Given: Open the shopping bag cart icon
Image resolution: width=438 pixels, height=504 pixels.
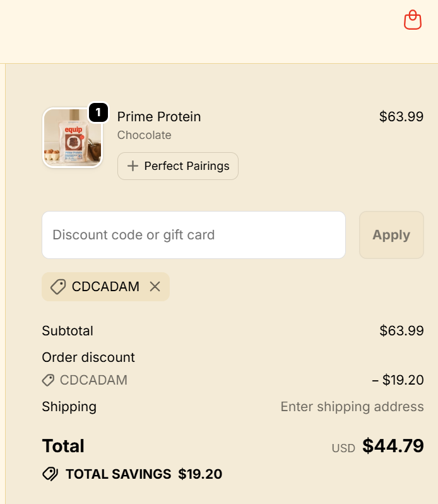Looking at the screenshot, I should point(413,20).
